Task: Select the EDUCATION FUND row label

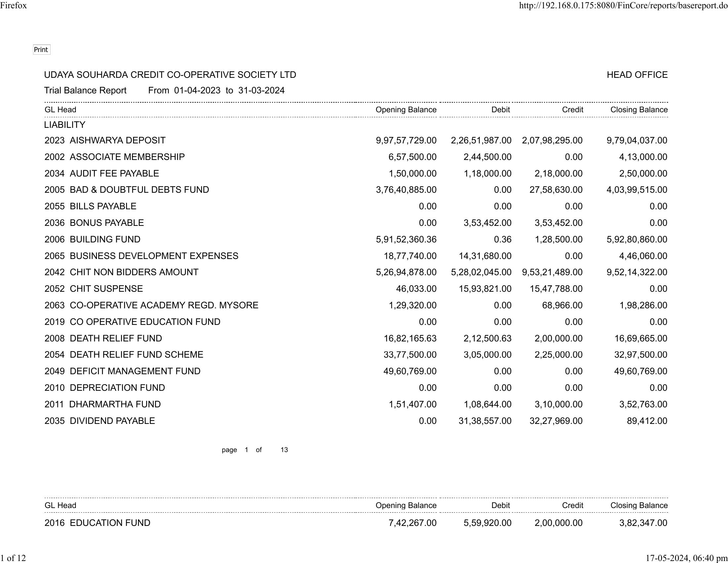Action: [110, 523]
